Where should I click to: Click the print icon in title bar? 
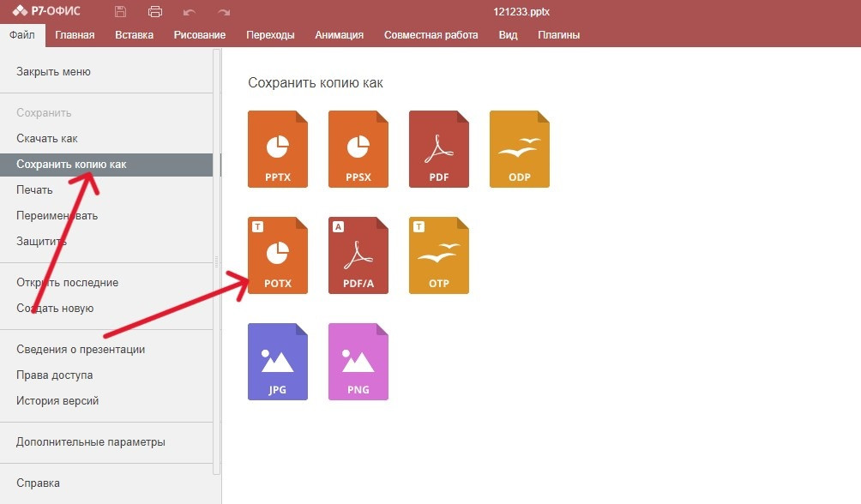coord(155,11)
